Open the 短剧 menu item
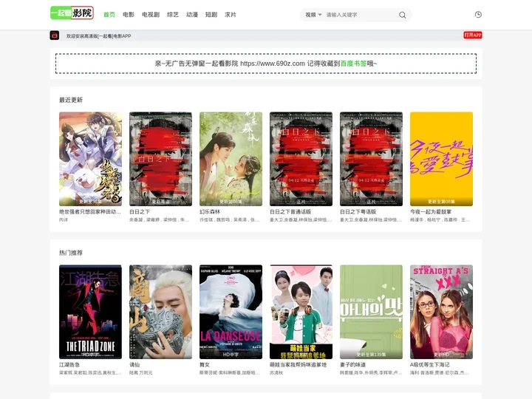The height and width of the screenshot is (399, 532). coord(211,15)
